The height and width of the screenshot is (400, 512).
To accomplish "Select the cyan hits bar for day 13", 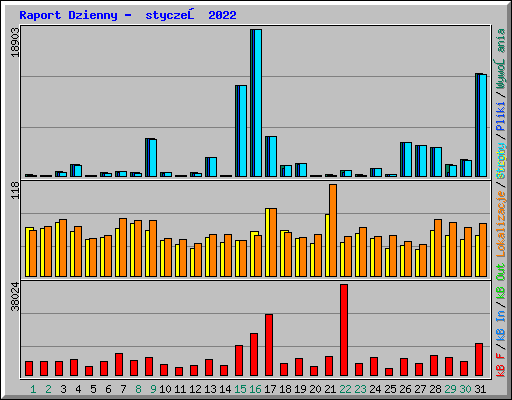I will pos(213,167).
